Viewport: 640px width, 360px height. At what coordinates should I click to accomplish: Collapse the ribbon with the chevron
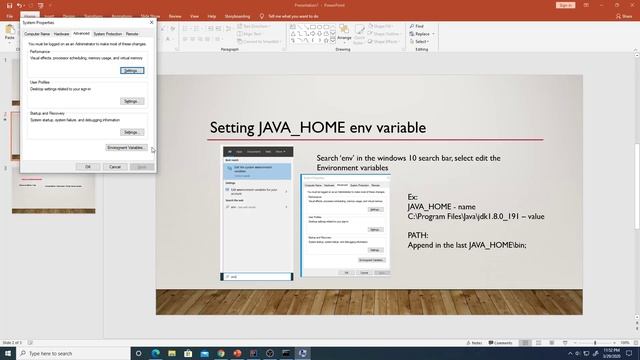click(x=636, y=49)
